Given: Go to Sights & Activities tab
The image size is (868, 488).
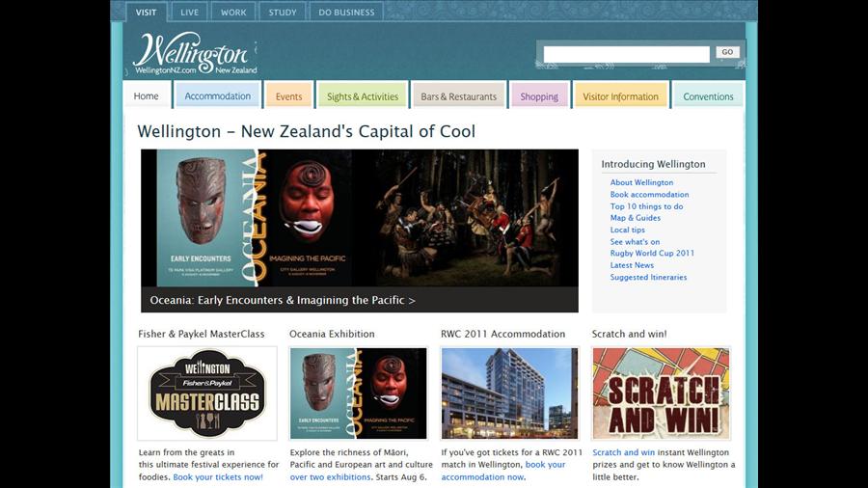Looking at the screenshot, I should coord(363,96).
